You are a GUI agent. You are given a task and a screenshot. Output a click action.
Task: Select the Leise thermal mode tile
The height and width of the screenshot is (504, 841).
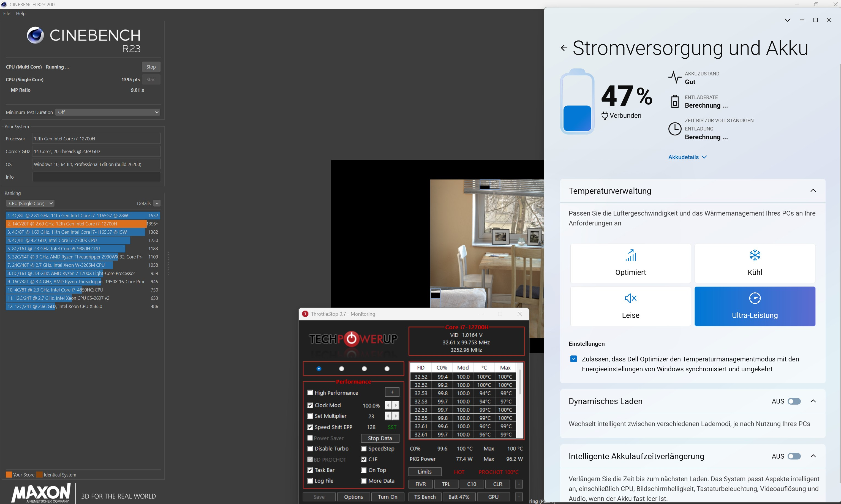coord(630,306)
